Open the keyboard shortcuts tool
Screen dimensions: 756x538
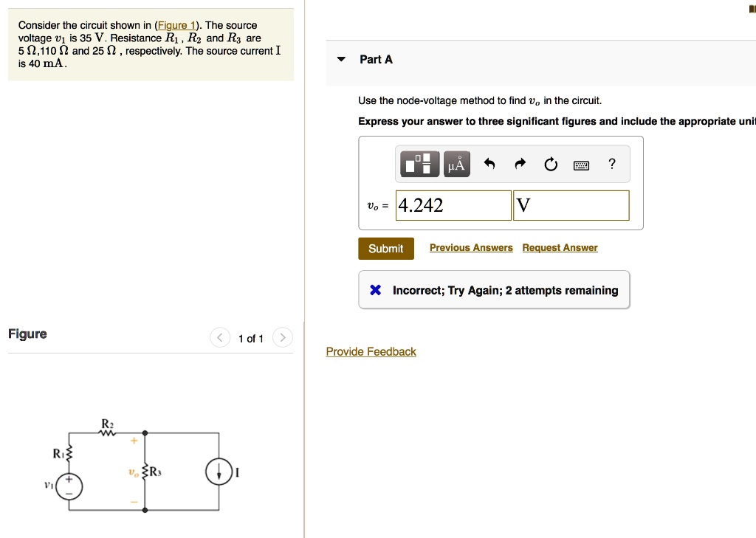pos(581,165)
